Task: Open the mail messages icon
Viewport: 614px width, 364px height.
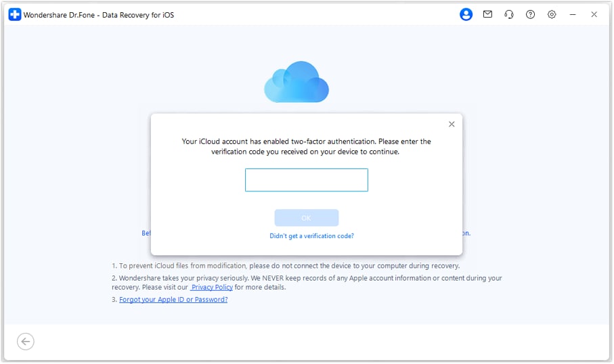Action: point(487,14)
